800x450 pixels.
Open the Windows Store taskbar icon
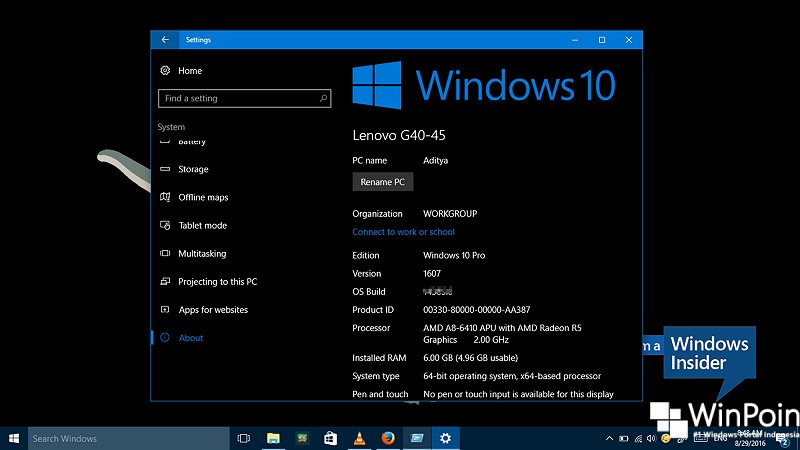[x=331, y=438]
